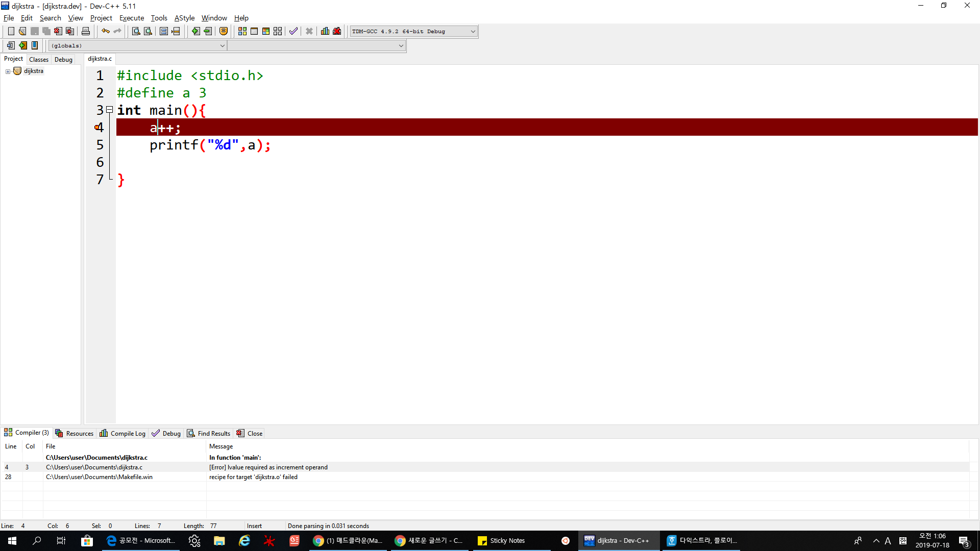Click the Compile & Run multicolor icon
This screenshot has width=980, height=551.
pos(266,31)
